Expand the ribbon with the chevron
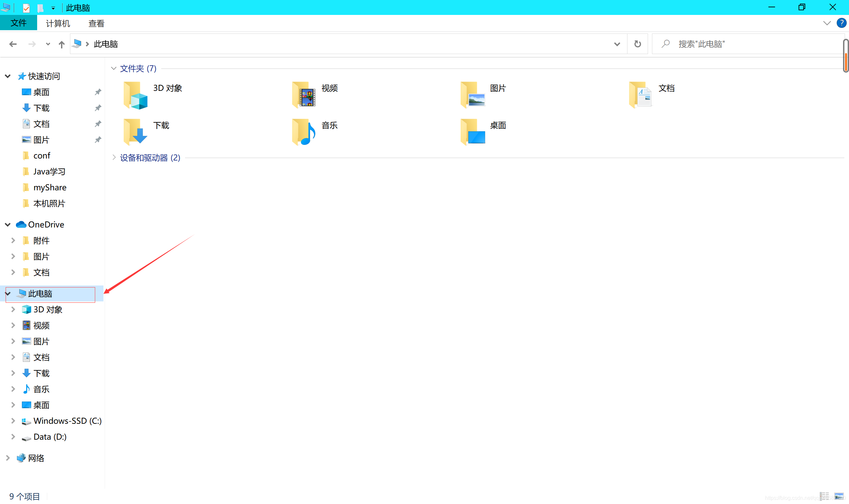 click(x=826, y=23)
